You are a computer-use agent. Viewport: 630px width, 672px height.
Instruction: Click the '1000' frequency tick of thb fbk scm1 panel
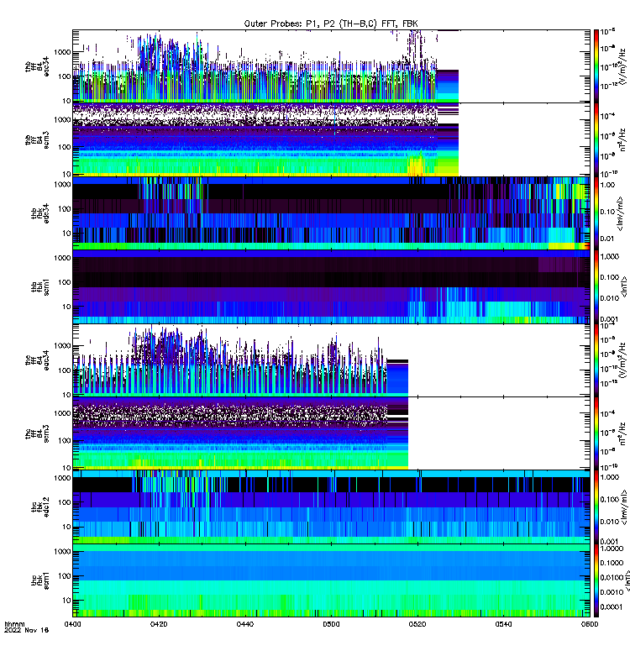62,258
